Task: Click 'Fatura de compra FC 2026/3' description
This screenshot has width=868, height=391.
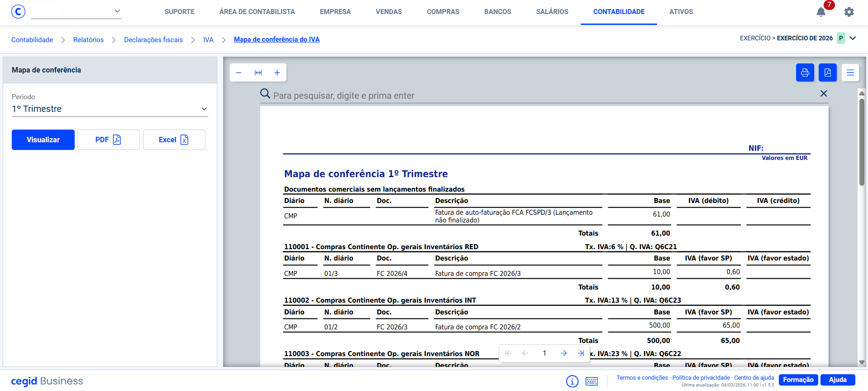Action: click(478, 274)
